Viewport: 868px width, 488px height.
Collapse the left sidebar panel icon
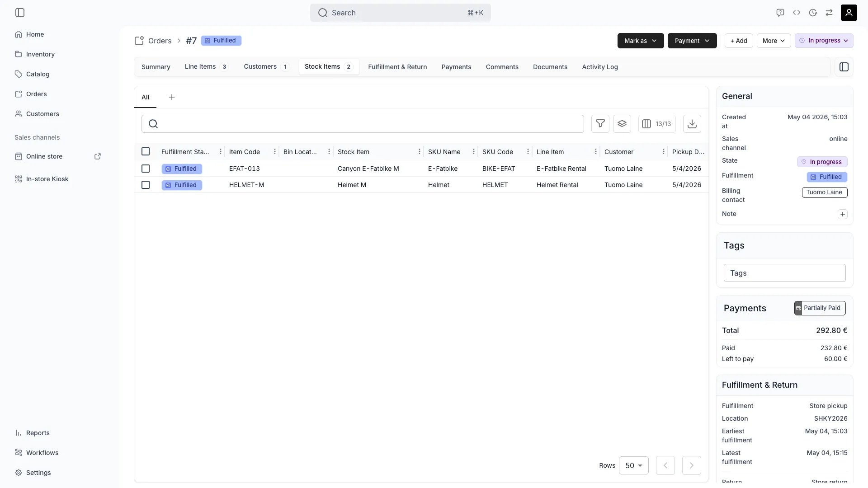click(20, 13)
